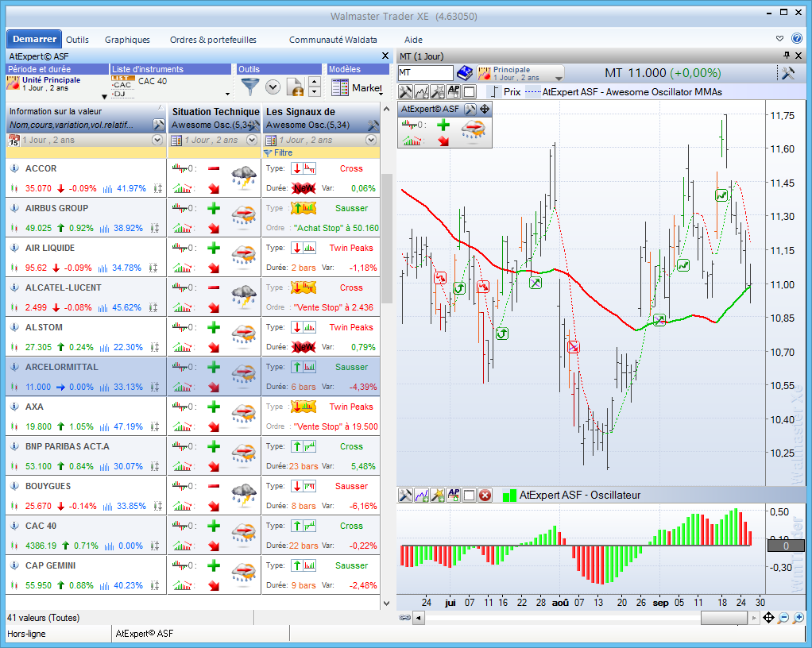Image resolution: width=812 pixels, height=648 pixels.
Task: Select the CAP GEMINI instrument
Action: point(50,565)
